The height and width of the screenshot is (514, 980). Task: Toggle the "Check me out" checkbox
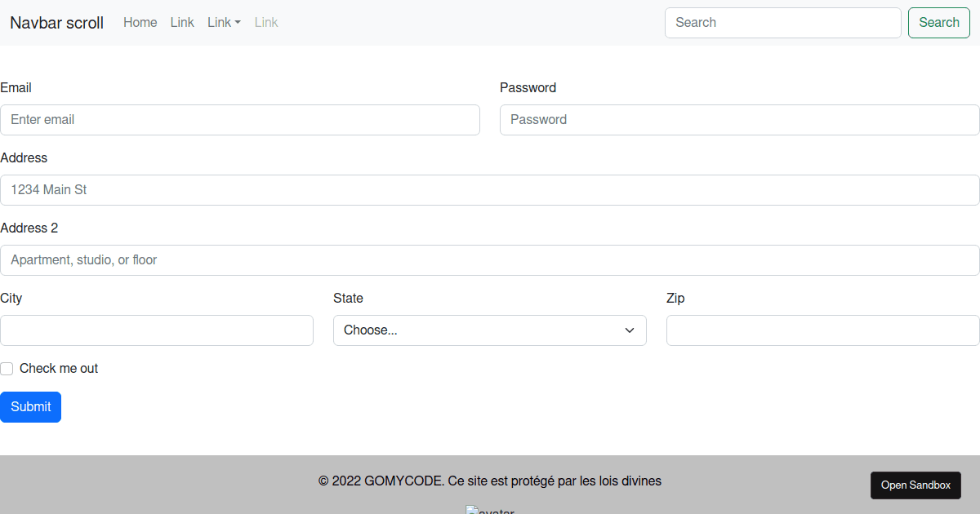pyautogui.click(x=7, y=369)
